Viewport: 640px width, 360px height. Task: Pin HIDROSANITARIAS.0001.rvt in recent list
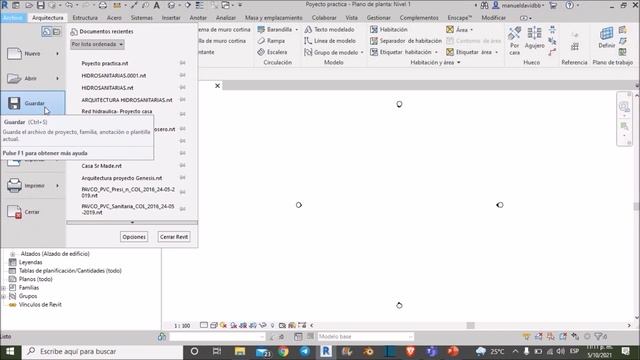pyautogui.click(x=182, y=75)
